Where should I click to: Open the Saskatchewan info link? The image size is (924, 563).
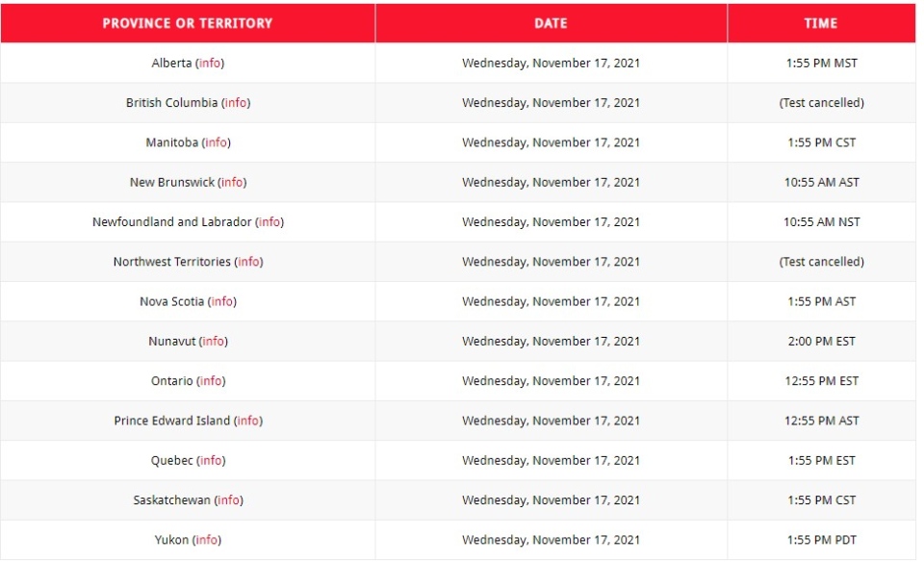pos(229,500)
